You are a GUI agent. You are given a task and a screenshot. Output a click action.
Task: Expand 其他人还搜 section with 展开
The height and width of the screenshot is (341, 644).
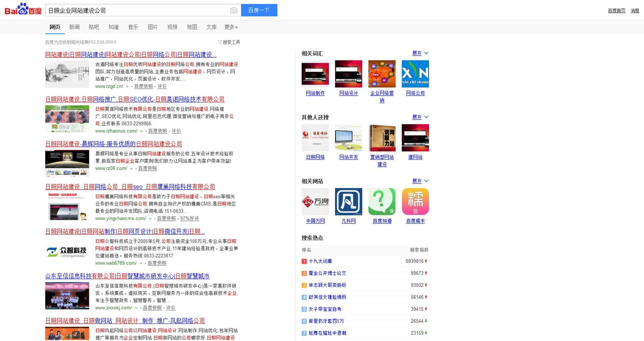coord(420,117)
